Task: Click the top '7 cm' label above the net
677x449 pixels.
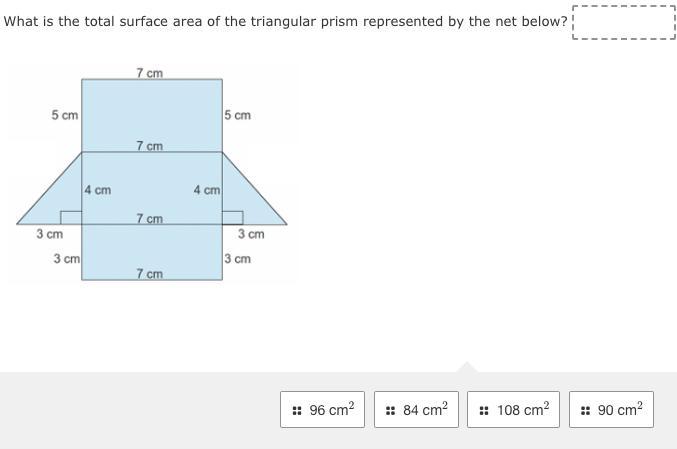Action: [x=150, y=73]
